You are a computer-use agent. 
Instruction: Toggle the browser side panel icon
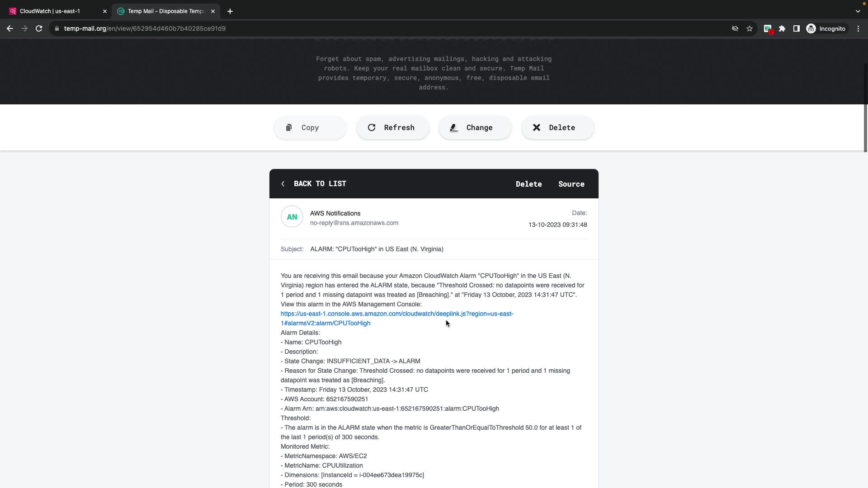pyautogui.click(x=797, y=28)
